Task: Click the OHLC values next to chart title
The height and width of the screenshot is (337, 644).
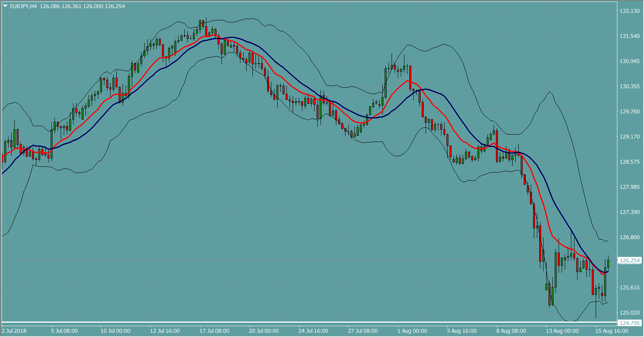Action: coord(82,6)
